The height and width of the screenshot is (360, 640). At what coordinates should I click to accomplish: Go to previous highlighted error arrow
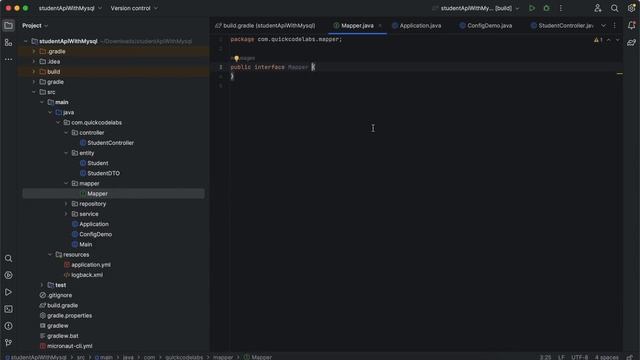(609, 40)
